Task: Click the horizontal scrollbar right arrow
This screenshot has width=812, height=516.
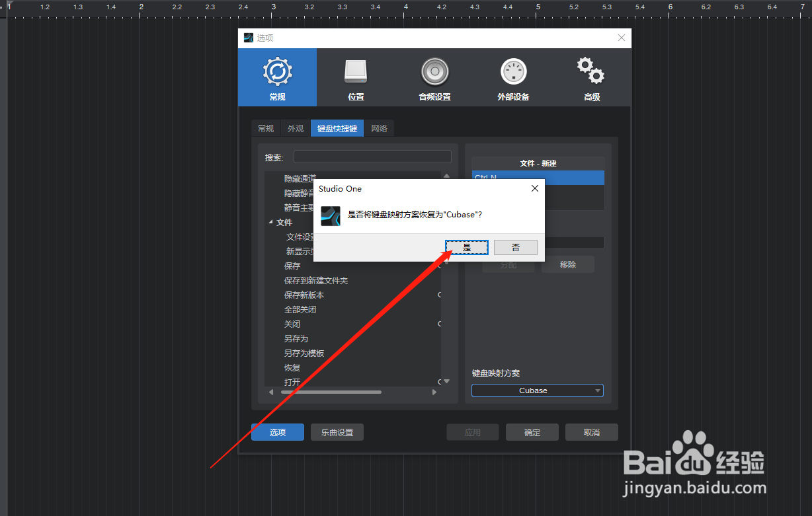Action: (434, 392)
